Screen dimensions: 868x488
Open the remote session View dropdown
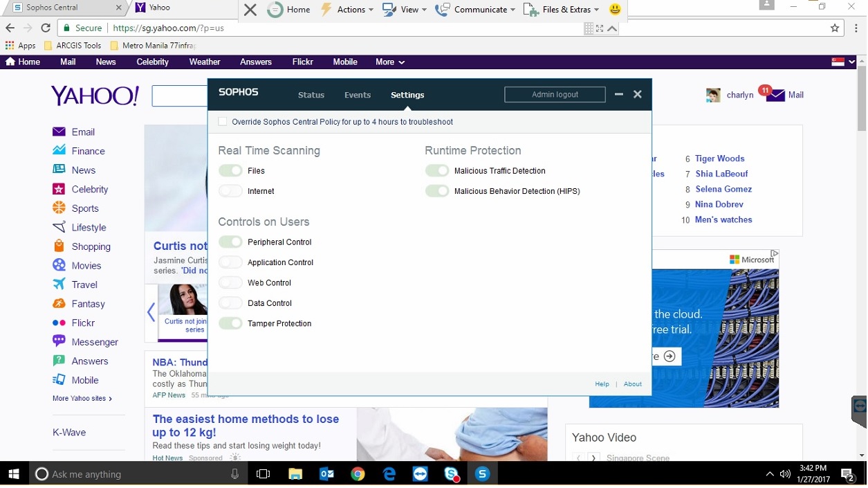[405, 10]
